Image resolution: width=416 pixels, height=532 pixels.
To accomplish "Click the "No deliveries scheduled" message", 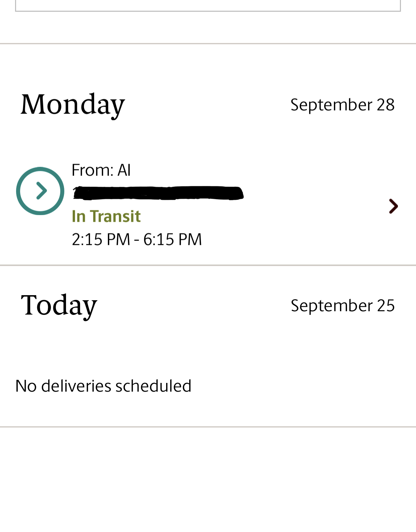I will click(103, 386).
